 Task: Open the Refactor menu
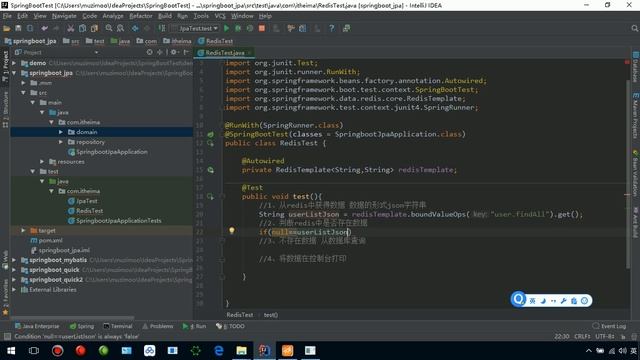click(x=141, y=16)
